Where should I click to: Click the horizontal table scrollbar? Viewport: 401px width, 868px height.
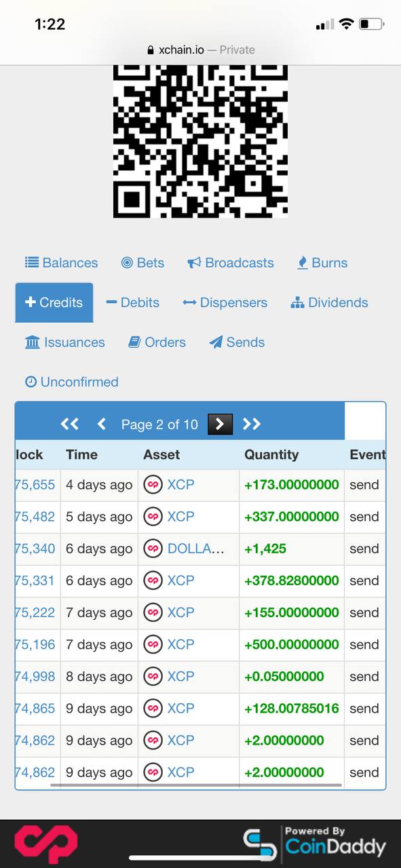[x=195, y=785]
